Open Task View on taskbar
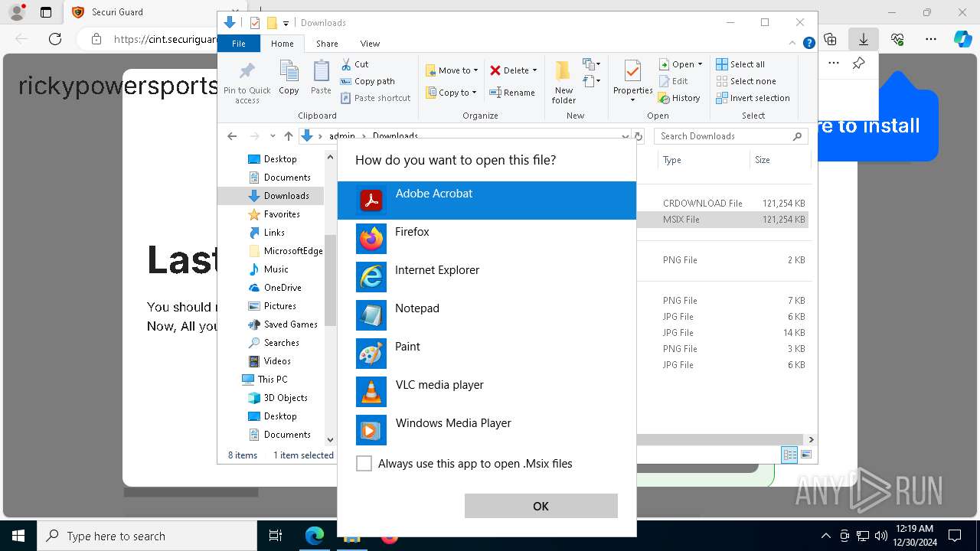 click(x=276, y=536)
